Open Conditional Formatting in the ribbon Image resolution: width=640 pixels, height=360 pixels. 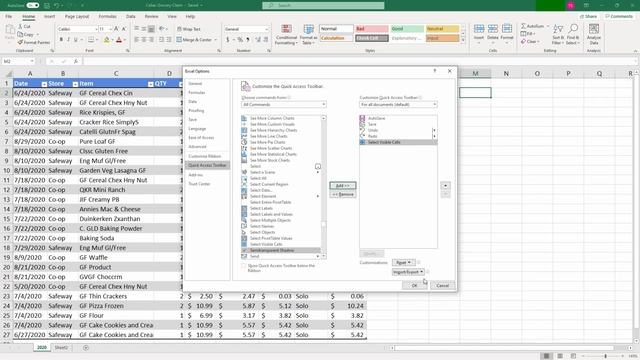[x=287, y=34]
